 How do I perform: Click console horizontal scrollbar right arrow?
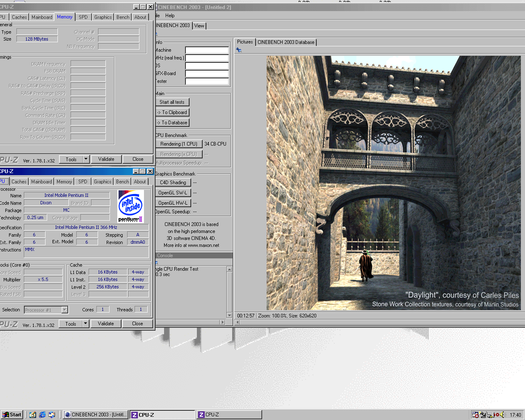[223, 322]
